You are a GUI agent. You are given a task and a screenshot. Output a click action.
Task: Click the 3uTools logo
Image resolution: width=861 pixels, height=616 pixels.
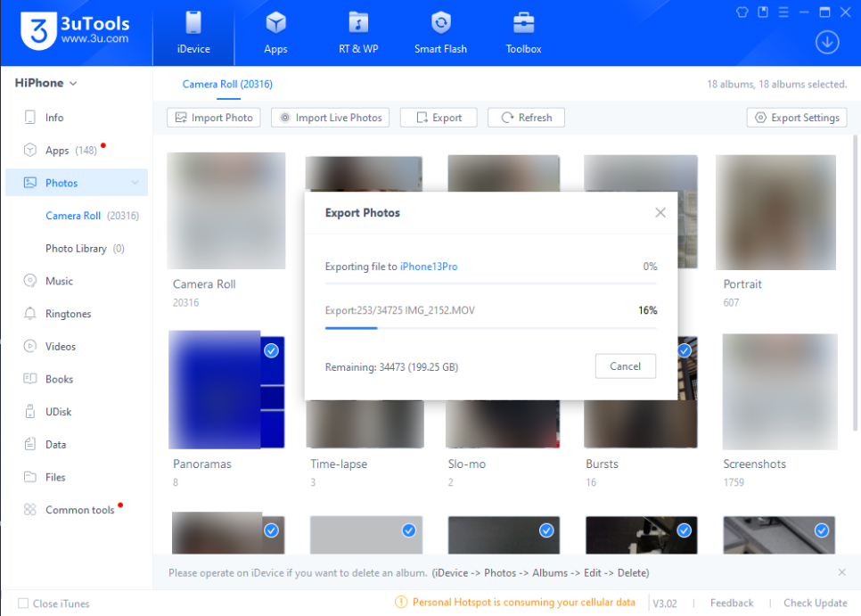click(x=75, y=30)
